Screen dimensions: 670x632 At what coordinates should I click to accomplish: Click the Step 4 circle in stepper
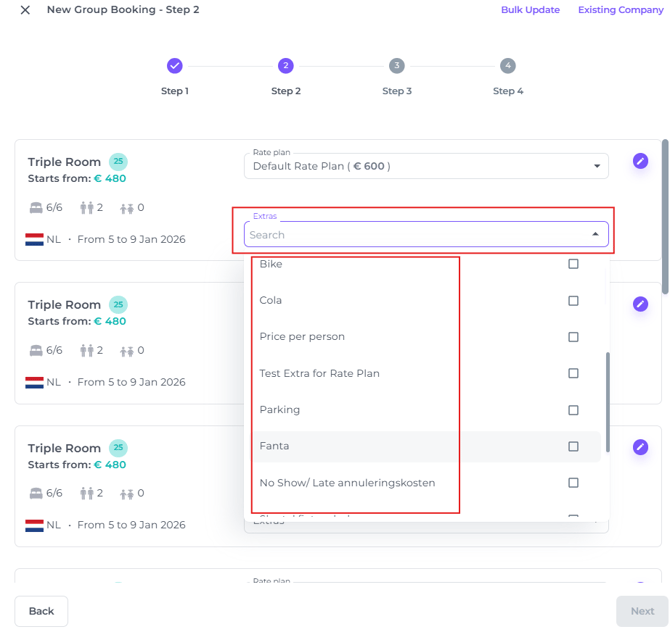click(x=508, y=66)
